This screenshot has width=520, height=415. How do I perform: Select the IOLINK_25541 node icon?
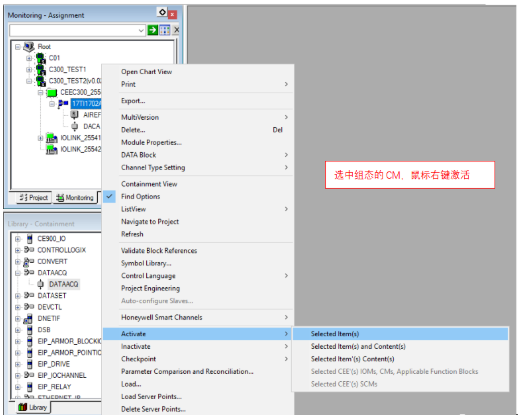tap(52, 138)
